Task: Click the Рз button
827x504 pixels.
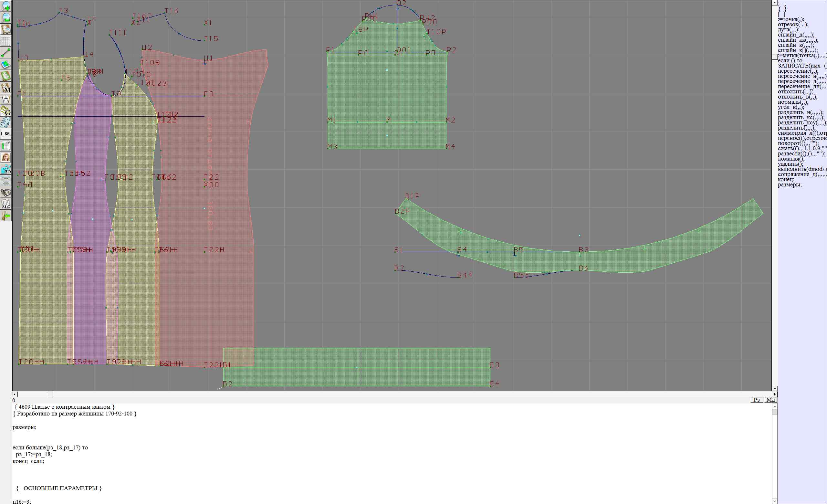Action: [757, 400]
